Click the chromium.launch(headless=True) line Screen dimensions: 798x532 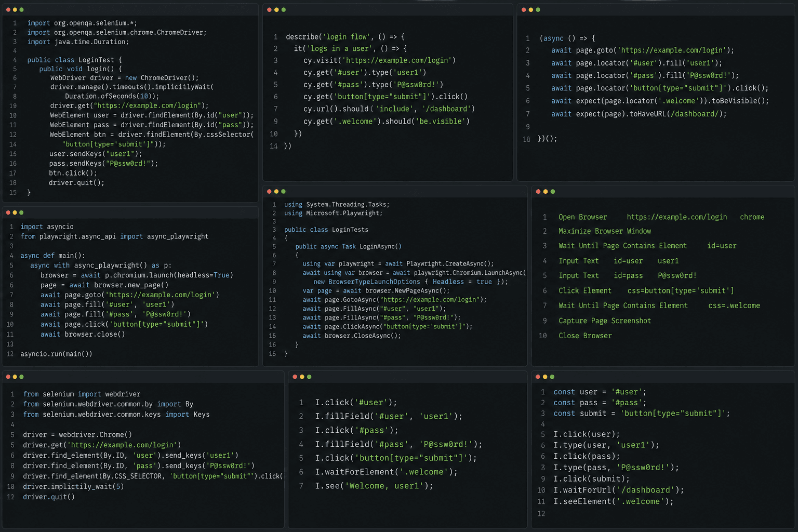pyautogui.click(x=137, y=275)
